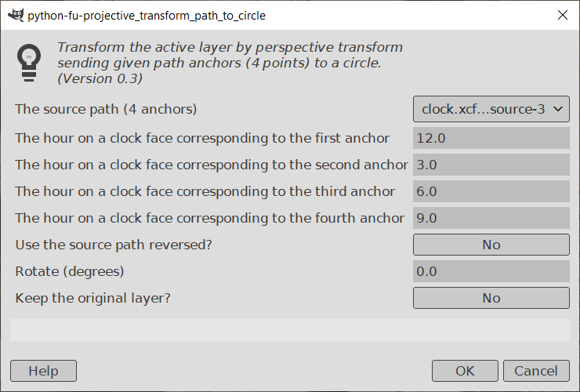Click the Rotate degrees field
This screenshot has width=580, height=392.
pos(491,271)
